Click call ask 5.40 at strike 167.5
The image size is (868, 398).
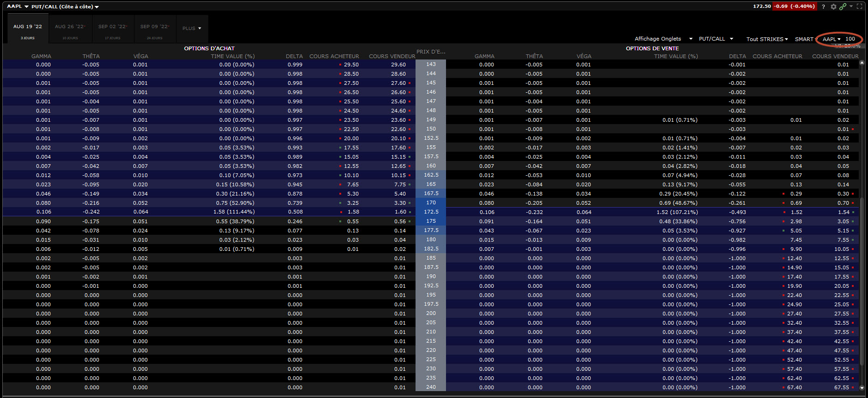pos(400,194)
